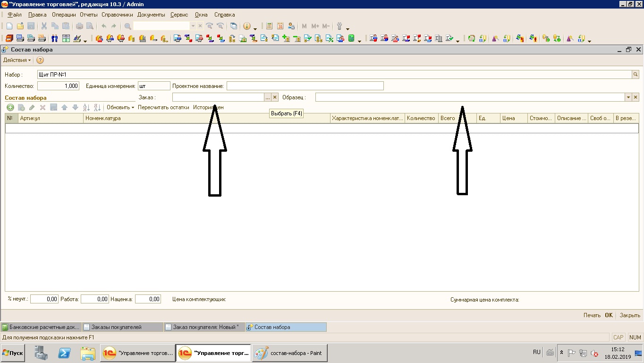This screenshot has height=363, width=644.
Task: Open the calendar icon in the toolbar
Action: click(280, 26)
